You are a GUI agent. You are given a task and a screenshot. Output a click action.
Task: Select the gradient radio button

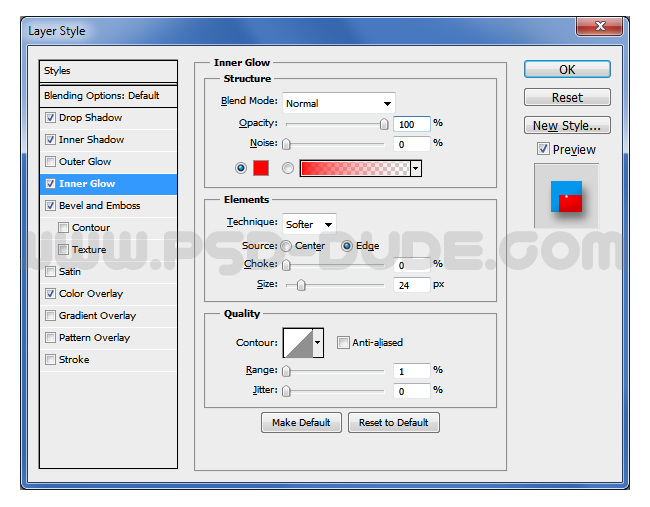[x=288, y=168]
